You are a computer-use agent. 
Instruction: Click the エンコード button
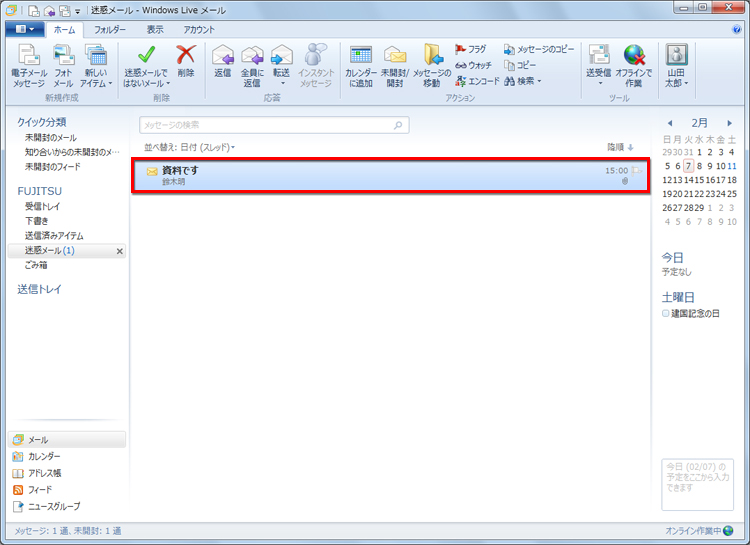click(x=477, y=81)
